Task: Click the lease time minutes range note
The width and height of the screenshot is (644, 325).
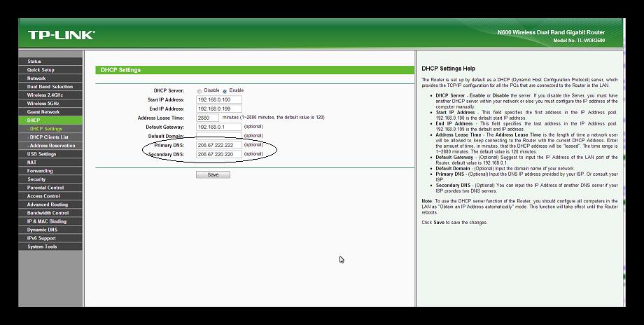Action: click(x=273, y=118)
